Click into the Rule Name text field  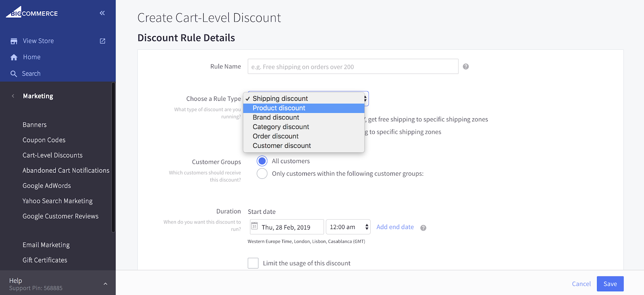(353, 67)
